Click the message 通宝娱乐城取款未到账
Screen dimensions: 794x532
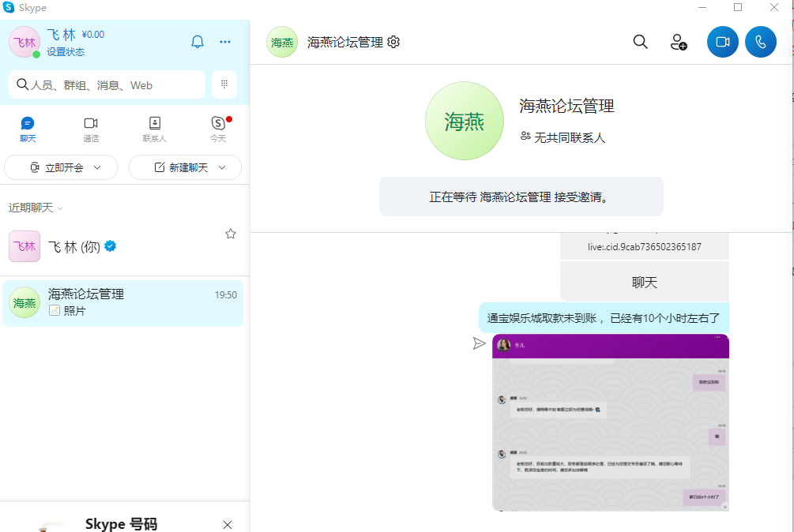tap(604, 318)
